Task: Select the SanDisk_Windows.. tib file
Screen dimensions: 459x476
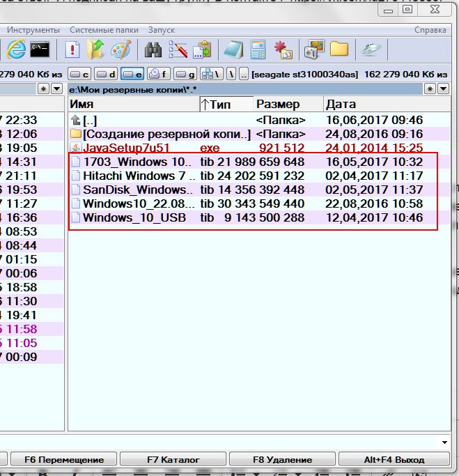Action: (x=259, y=190)
